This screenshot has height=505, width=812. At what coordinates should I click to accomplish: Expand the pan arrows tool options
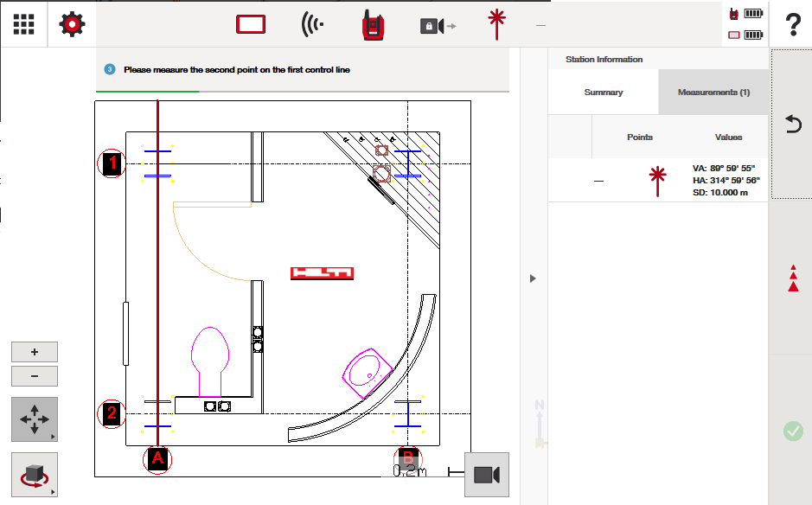35,420
